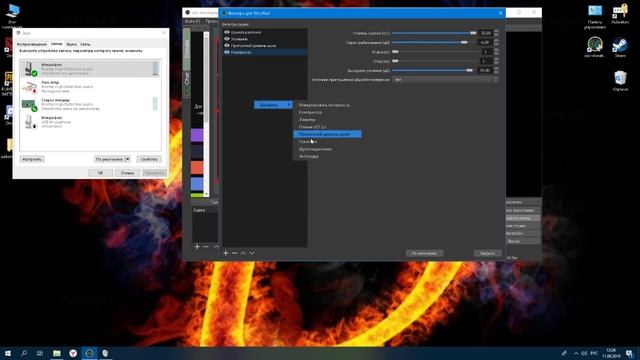Viewport: 640px width, 360px height.
Task: Click plus icon to add audio filter
Action: [226, 253]
